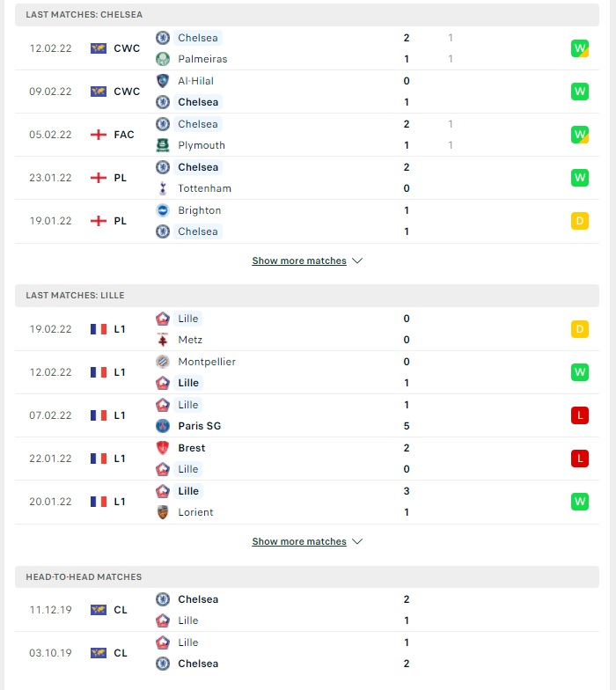Screen dimensions: 616x690
Task: Click the red L badge for Paris SG match
Action: tap(579, 415)
